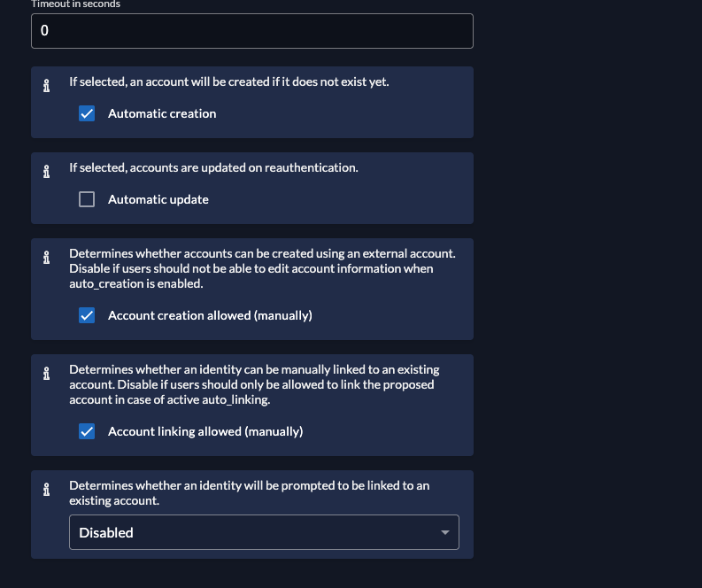
Task: Click into the Timeout in seconds field
Action: (252, 31)
